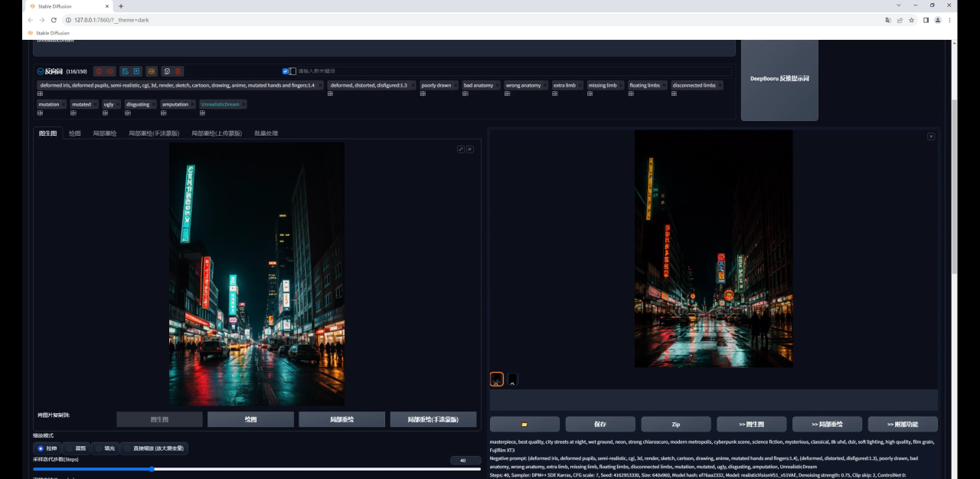
Task: Remove the 'ugly' tag
Action: (x=117, y=104)
